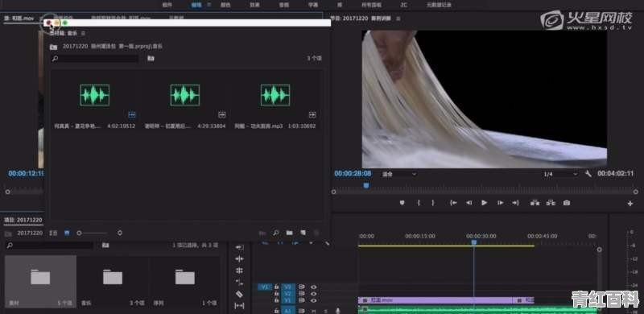
Task: Select the Rate Stretch tool
Action: click(239, 282)
